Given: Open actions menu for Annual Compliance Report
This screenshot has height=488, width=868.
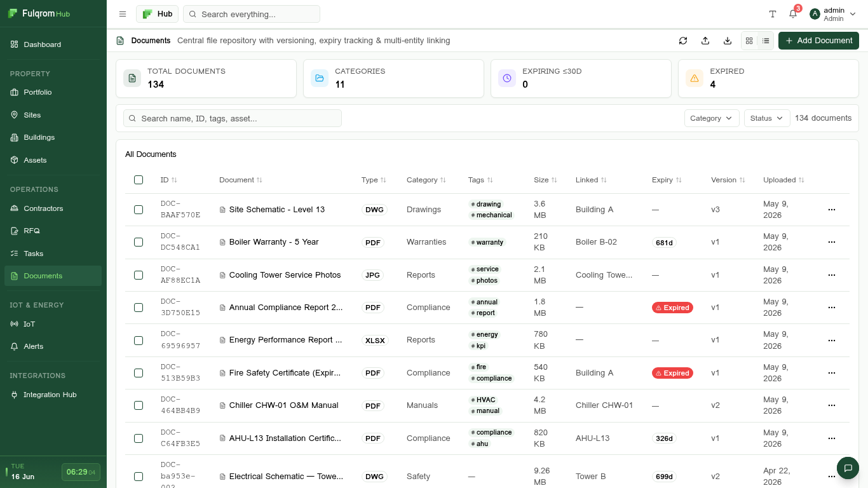Looking at the screenshot, I should click(832, 308).
